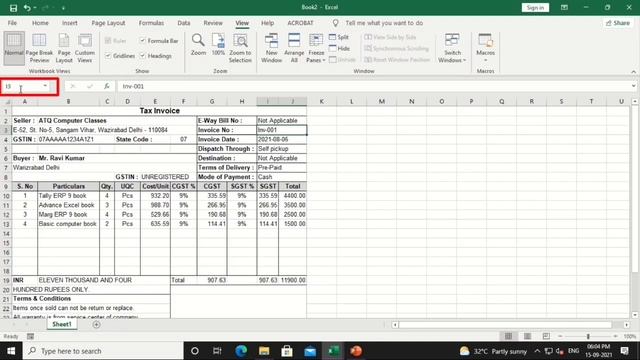The image size is (640, 360).
Task: Expand the formula bar
Action: coord(633,86)
